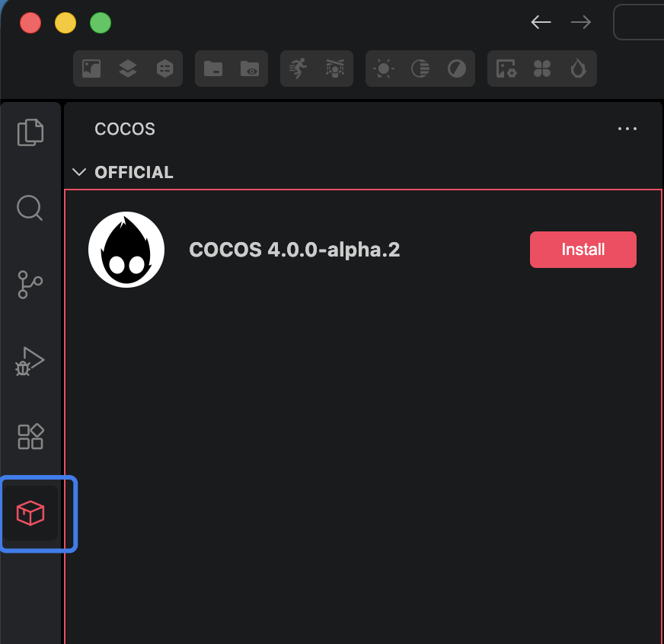Click the diagonal contrast circle icon
The image size is (664, 644).
tap(457, 69)
